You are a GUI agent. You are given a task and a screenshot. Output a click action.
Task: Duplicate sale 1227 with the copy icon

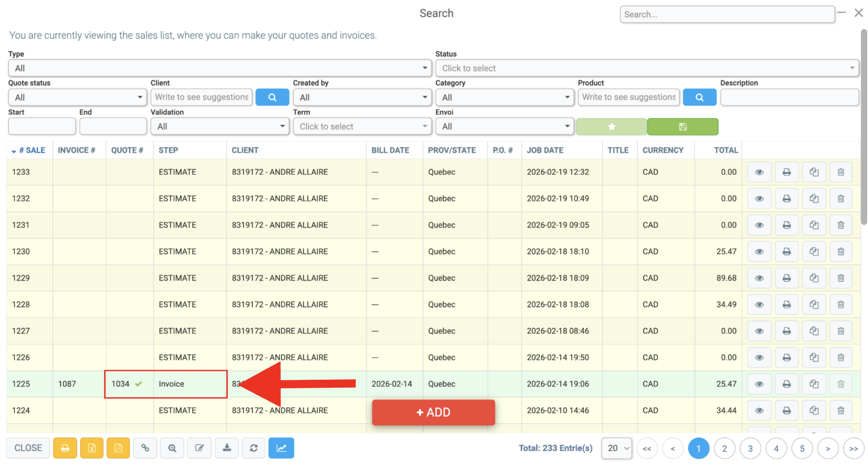[x=814, y=331]
